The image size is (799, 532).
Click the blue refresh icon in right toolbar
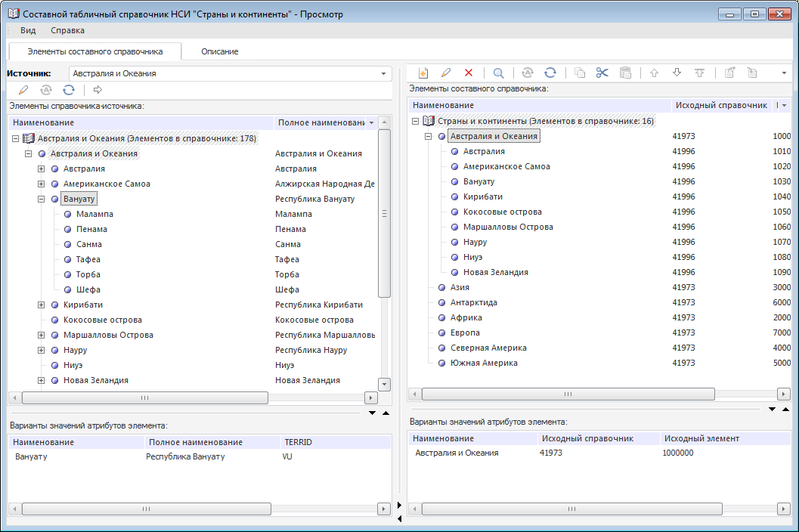[550, 73]
